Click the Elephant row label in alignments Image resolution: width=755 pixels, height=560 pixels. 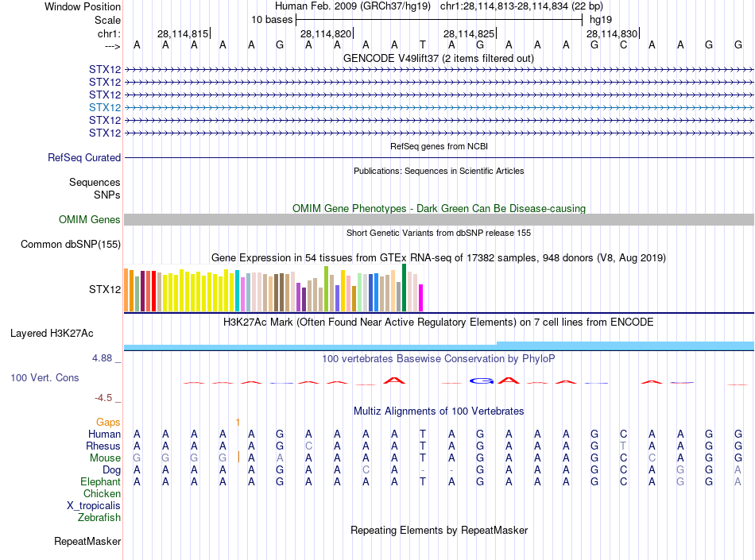pos(100,482)
